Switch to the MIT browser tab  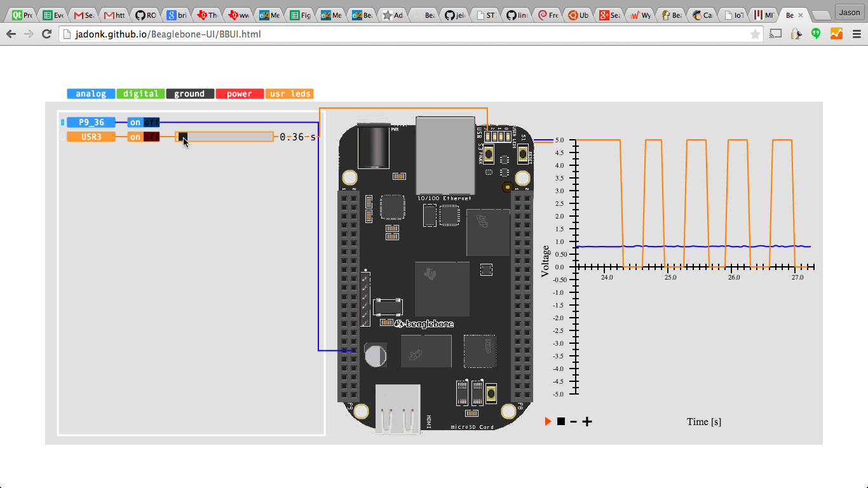(763, 15)
